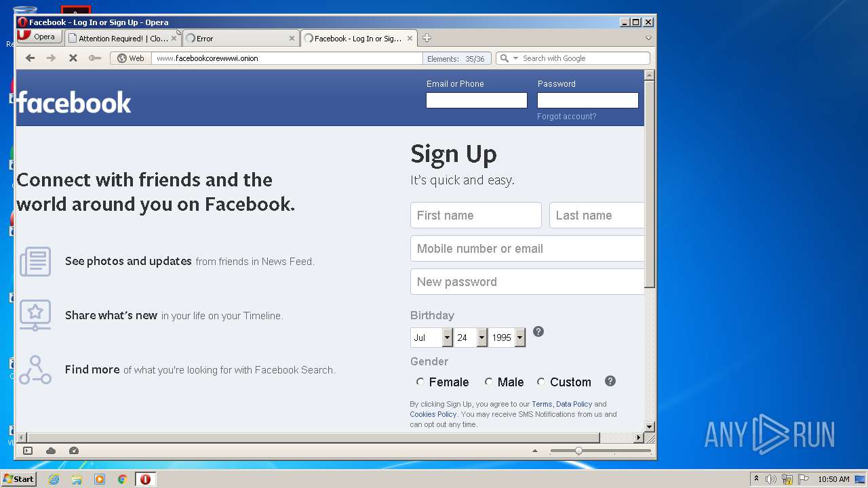The height and width of the screenshot is (488, 868).
Task: Click the vertical scrollbar up arrow
Action: point(649,75)
